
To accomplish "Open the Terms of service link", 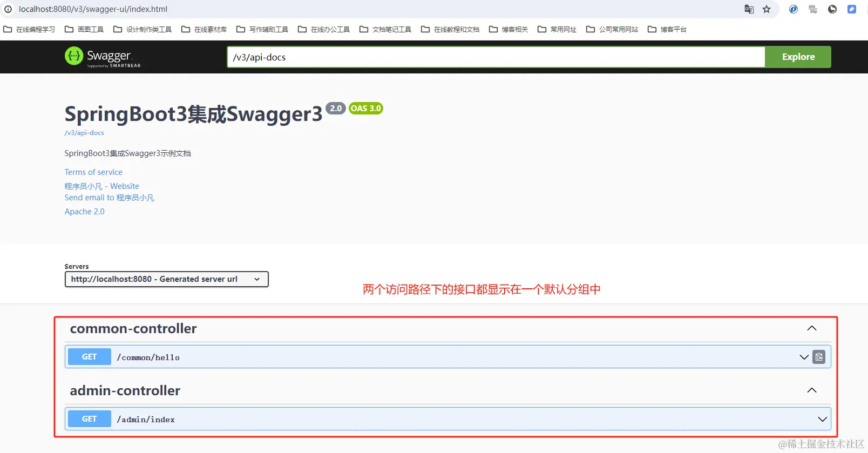I will [93, 172].
